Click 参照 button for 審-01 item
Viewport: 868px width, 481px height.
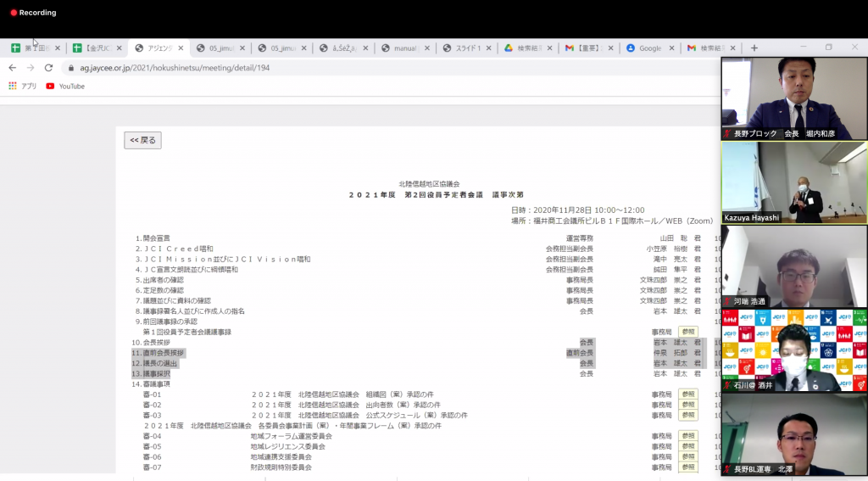tap(687, 394)
